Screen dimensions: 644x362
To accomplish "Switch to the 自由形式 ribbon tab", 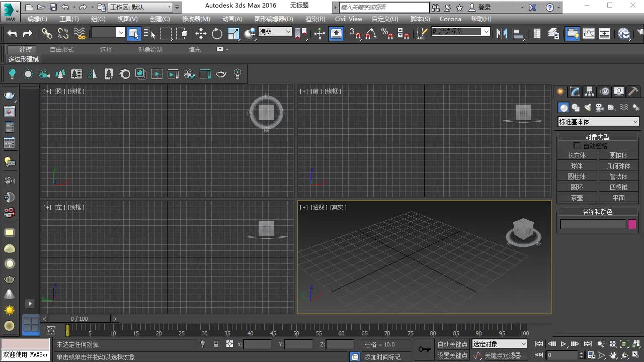I will (x=61, y=50).
